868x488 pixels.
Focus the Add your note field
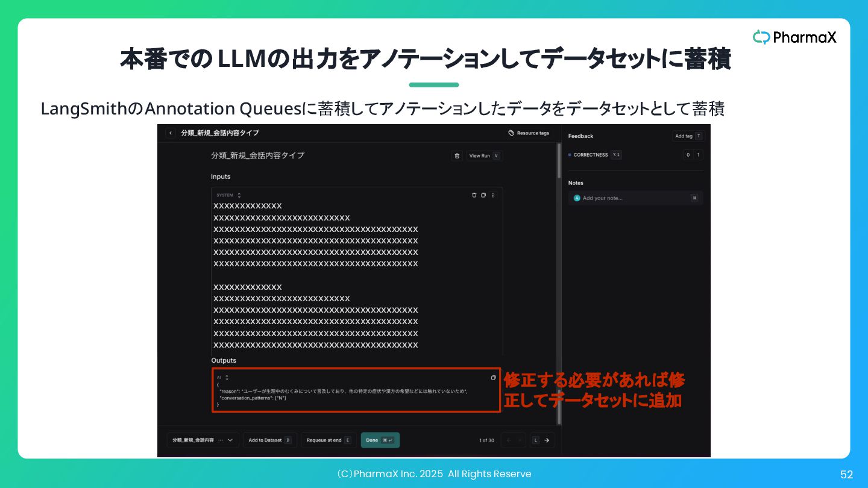(x=635, y=198)
